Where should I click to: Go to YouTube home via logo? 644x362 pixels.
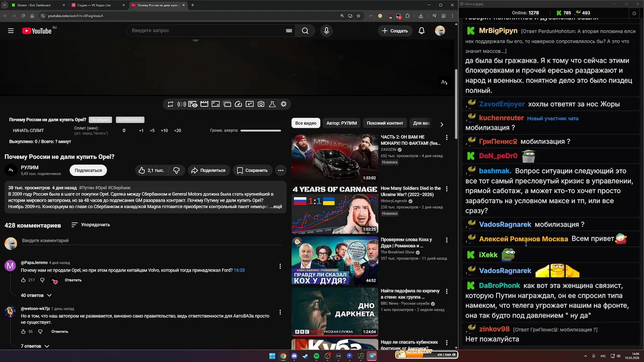point(37,31)
